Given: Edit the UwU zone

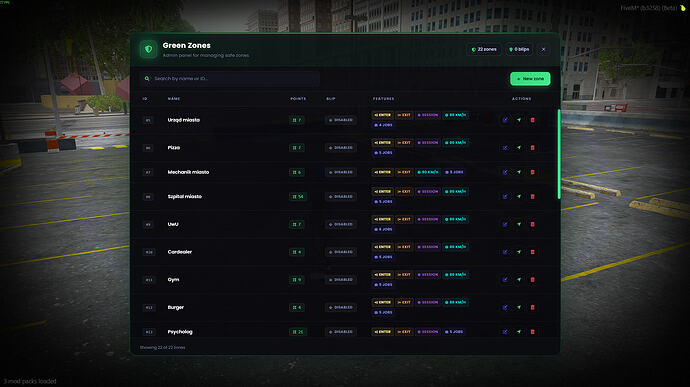Looking at the screenshot, I should pyautogui.click(x=505, y=224).
